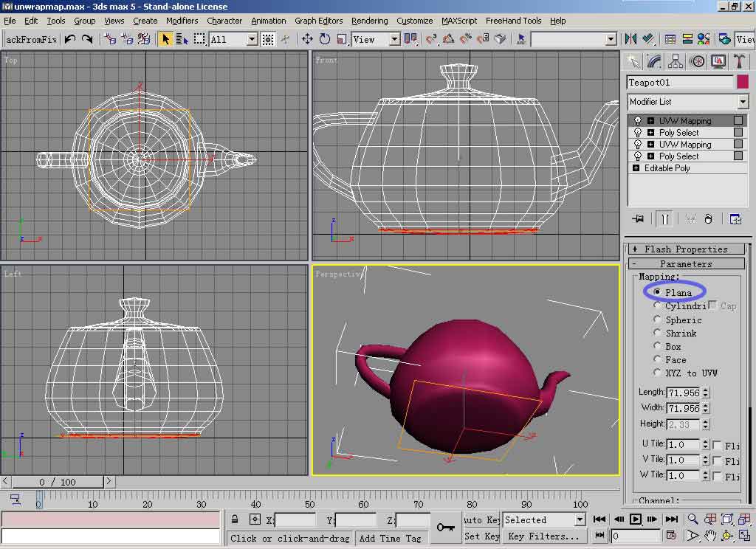
Task: Open the Utilities hammer panel tab
Action: (x=738, y=61)
